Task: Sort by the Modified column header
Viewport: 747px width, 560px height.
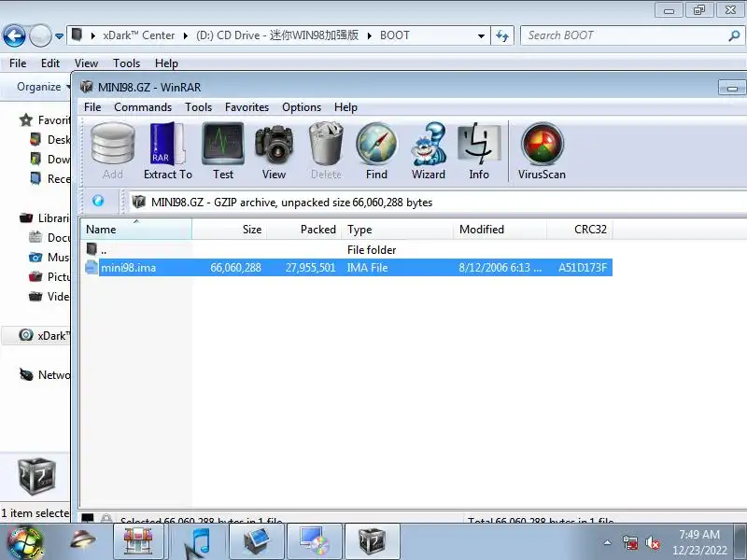Action: (x=500, y=229)
